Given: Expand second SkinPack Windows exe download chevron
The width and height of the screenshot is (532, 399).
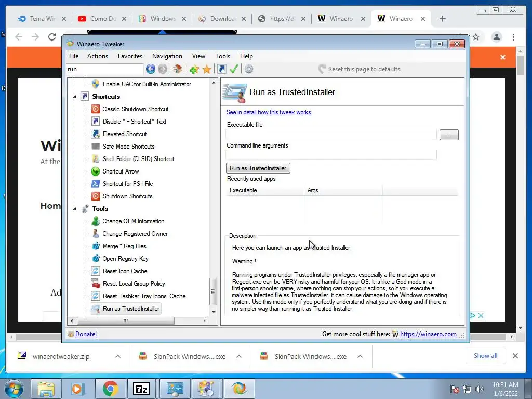Looking at the screenshot, I should point(360,356).
